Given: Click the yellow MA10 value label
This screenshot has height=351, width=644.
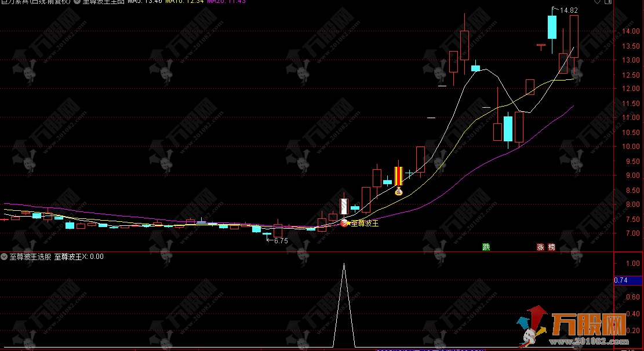Looking at the screenshot, I should (x=184, y=2).
